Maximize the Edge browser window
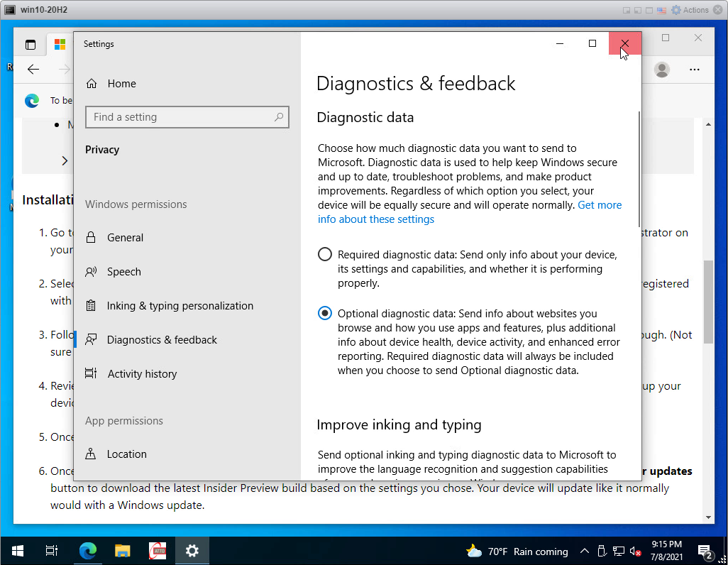The width and height of the screenshot is (728, 565). (x=666, y=38)
